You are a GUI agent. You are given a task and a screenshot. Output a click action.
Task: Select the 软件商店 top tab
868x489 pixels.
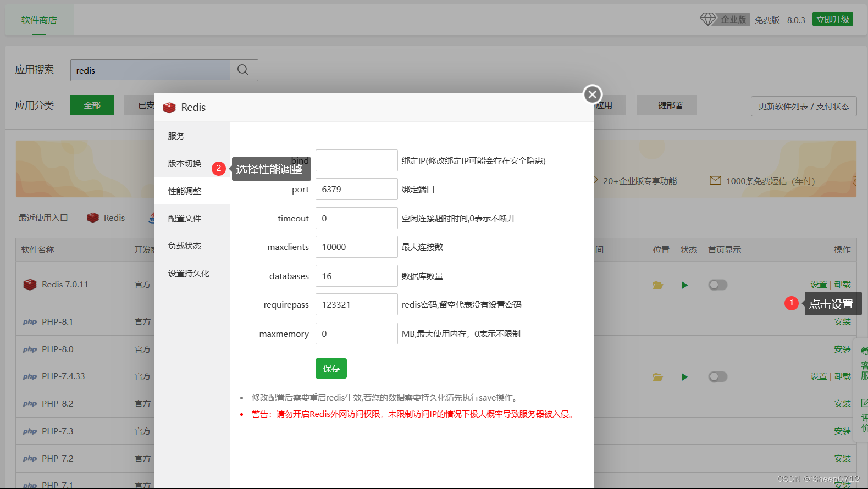click(39, 20)
